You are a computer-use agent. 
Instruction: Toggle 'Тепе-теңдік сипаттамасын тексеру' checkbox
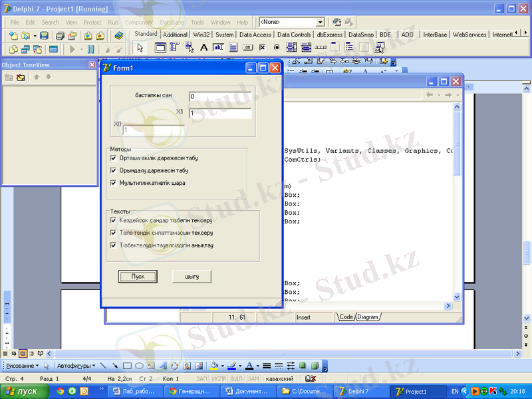[x=113, y=233]
